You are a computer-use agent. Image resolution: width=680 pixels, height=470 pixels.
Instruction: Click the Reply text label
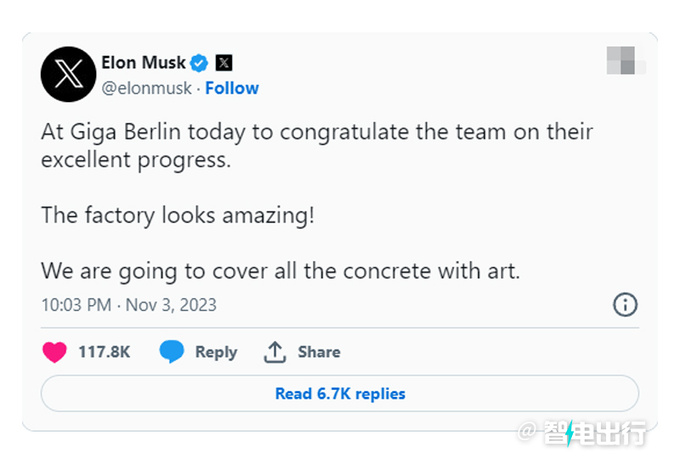click(216, 352)
